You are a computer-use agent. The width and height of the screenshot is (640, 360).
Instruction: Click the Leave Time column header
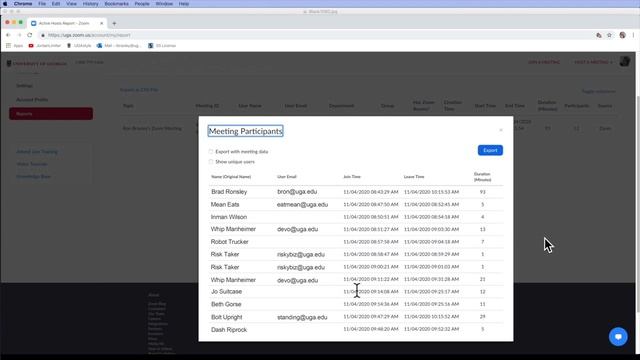coord(414,177)
